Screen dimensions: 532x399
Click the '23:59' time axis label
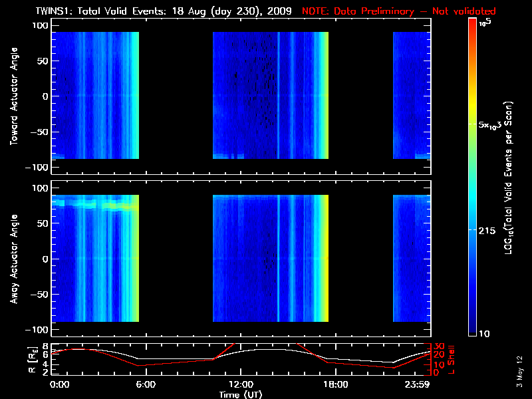[x=418, y=384]
